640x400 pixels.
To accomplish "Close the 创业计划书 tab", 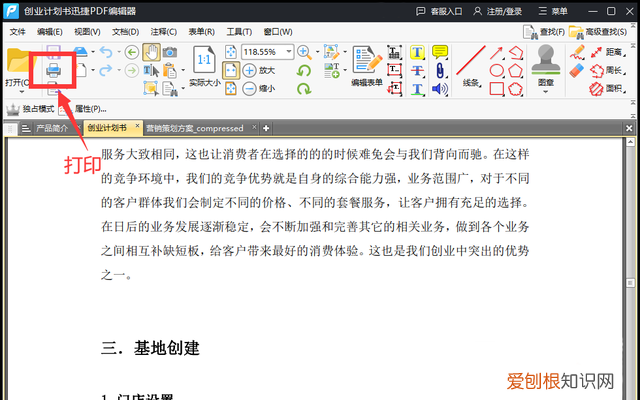I will tap(138, 126).
